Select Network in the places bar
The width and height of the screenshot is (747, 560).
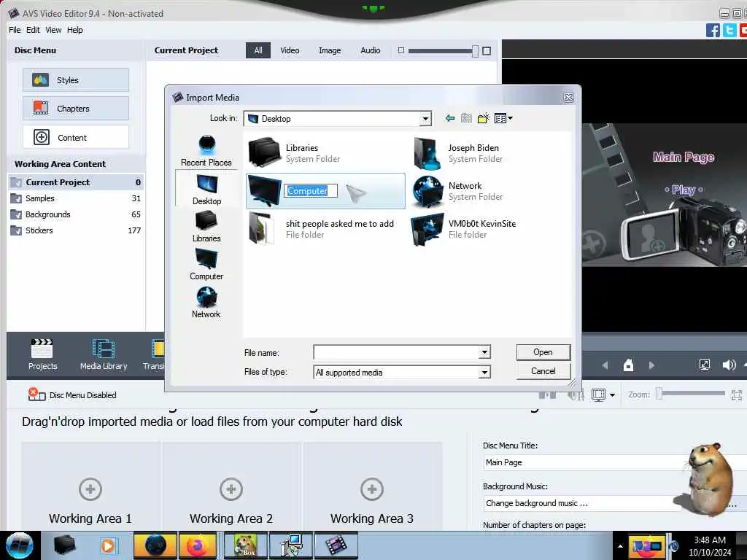206,303
